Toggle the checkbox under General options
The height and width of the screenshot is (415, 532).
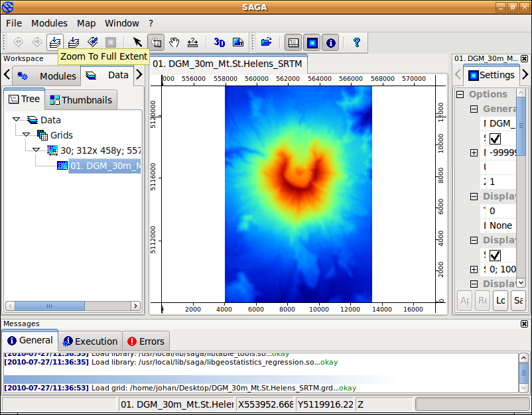tap(495, 139)
